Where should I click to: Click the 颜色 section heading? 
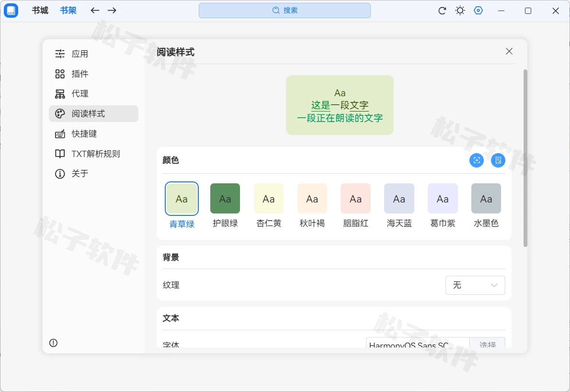click(171, 160)
